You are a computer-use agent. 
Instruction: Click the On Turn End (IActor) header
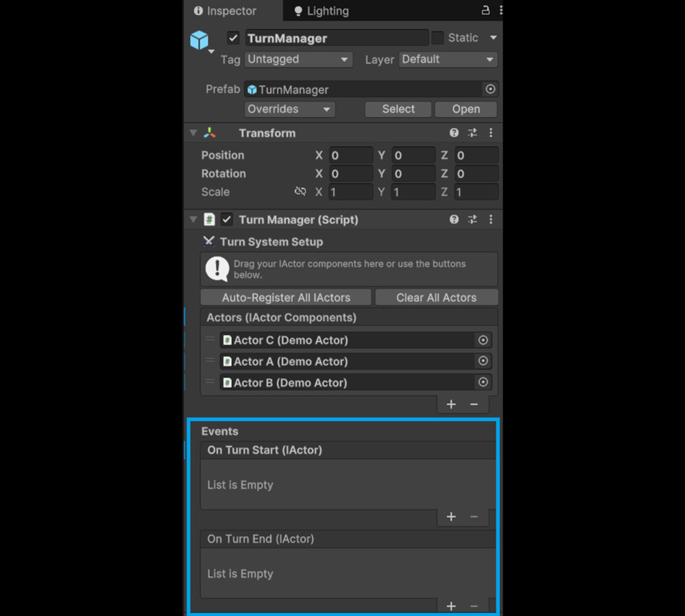pos(348,539)
